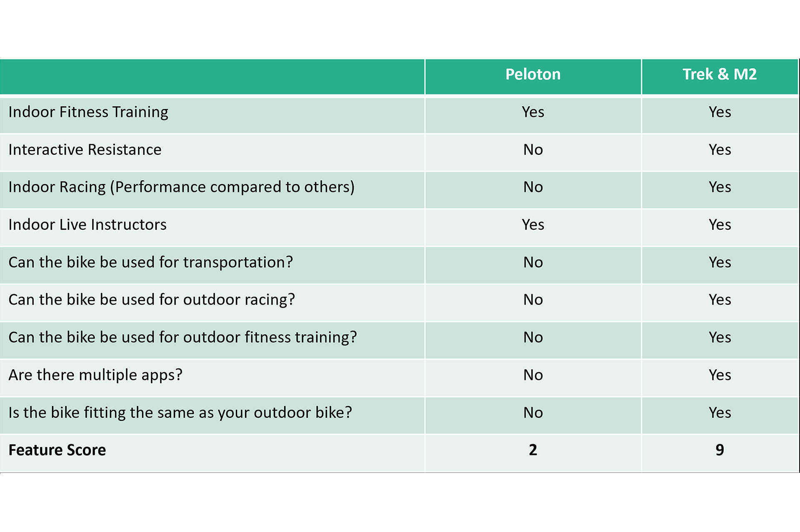Click the Indoor Live Instructors label
The height and width of the screenshot is (532, 800).
tap(87, 225)
